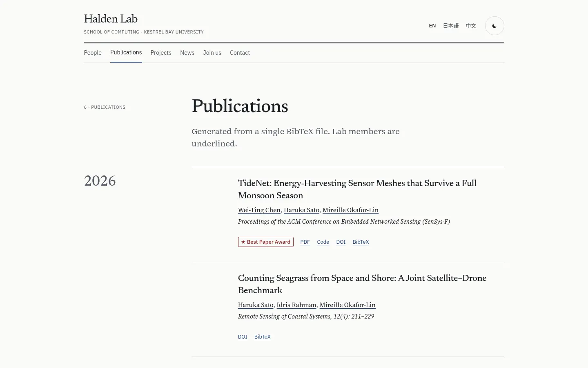Show BibTeX for the TideNet paper

361,242
